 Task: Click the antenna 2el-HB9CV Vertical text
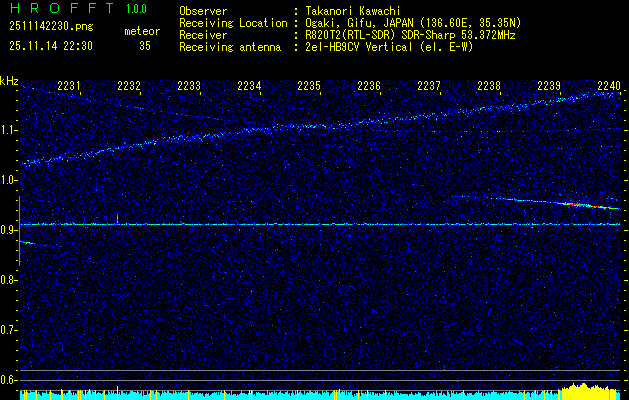[389, 47]
